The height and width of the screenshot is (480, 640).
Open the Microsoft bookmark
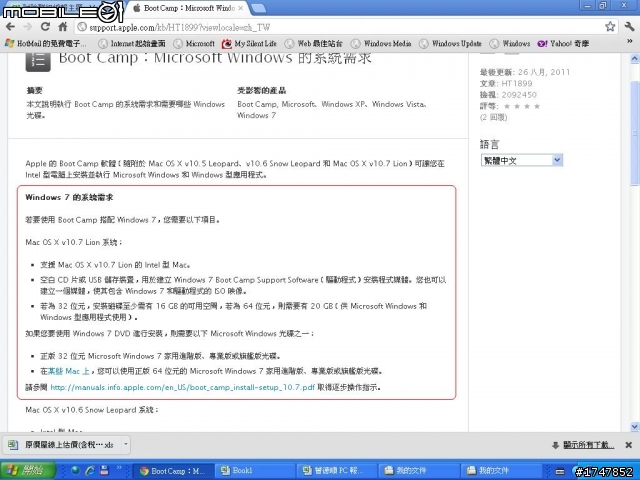(194, 43)
